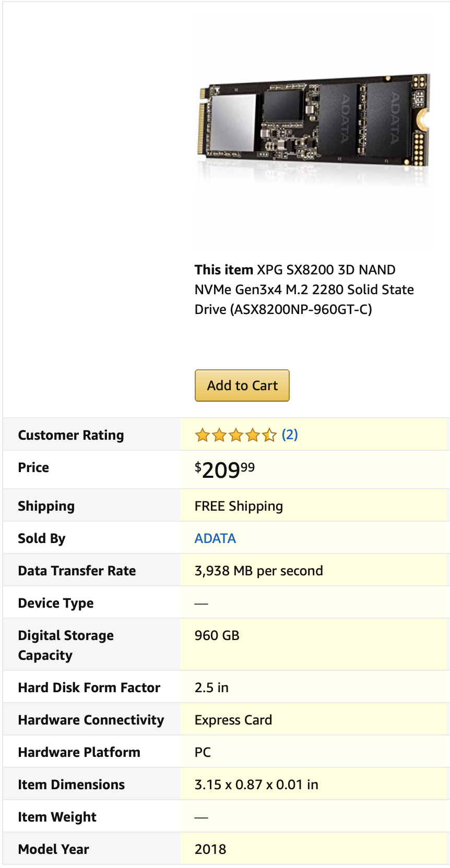Click the Hardware Platform row label
The height and width of the screenshot is (868, 450).
(x=79, y=752)
